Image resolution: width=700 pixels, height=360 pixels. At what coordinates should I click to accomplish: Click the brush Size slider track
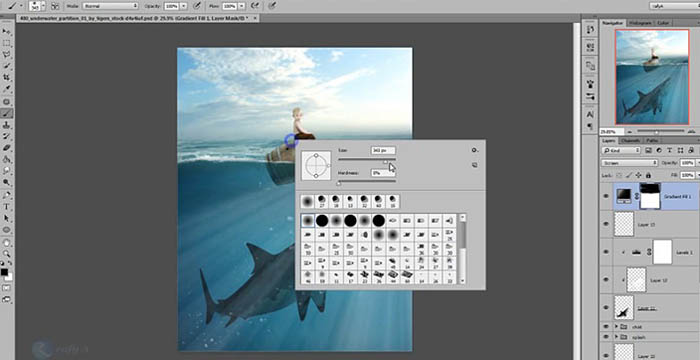[x=367, y=159]
